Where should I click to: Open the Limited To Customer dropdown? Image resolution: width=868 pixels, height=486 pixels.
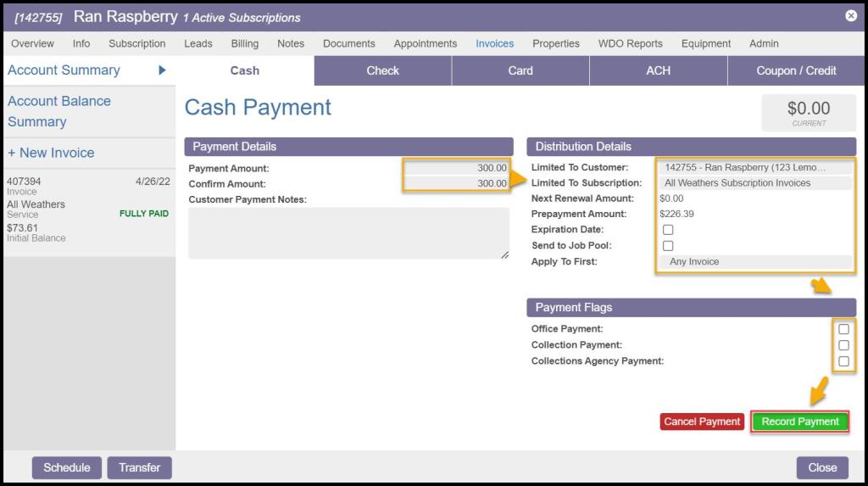754,168
